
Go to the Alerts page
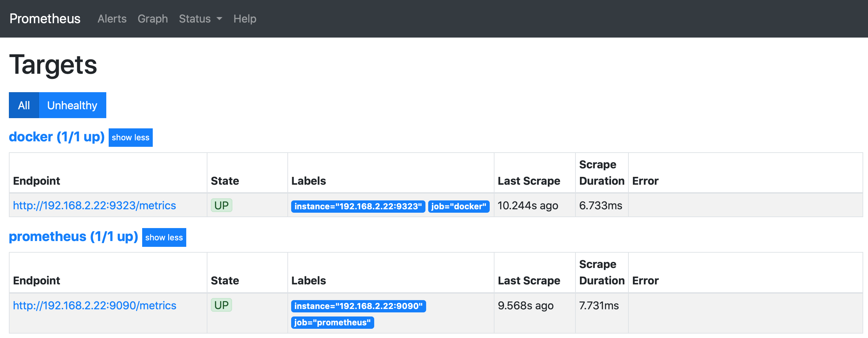[x=112, y=19]
